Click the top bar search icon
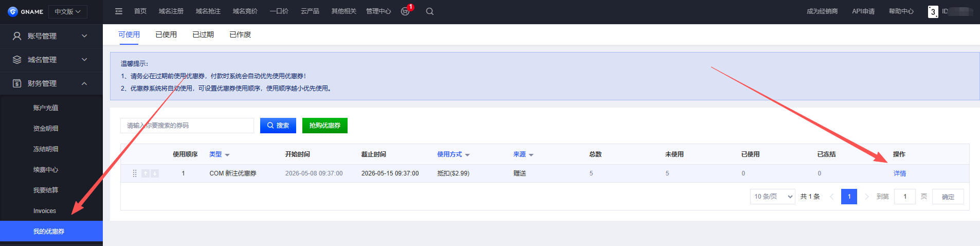980x246 pixels. (430, 11)
